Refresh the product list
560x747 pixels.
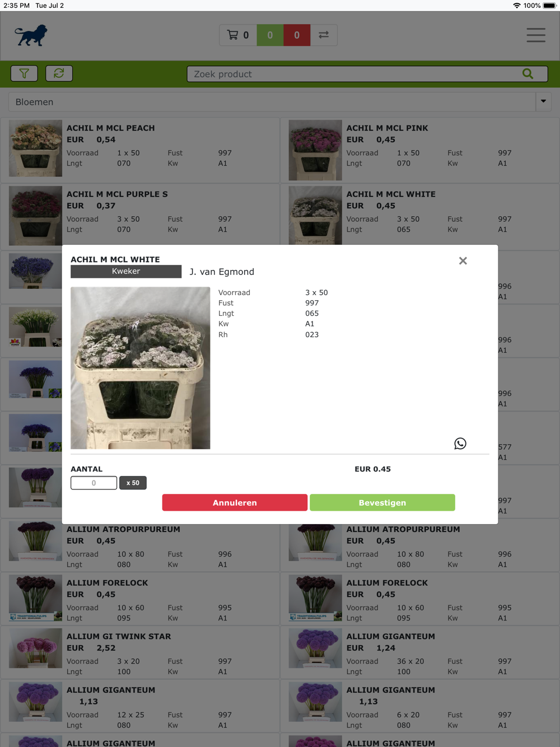click(x=59, y=73)
